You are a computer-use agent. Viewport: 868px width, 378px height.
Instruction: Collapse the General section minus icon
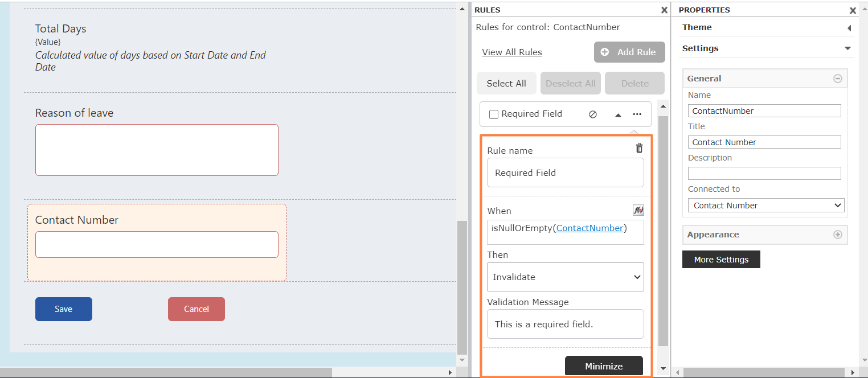coord(837,79)
